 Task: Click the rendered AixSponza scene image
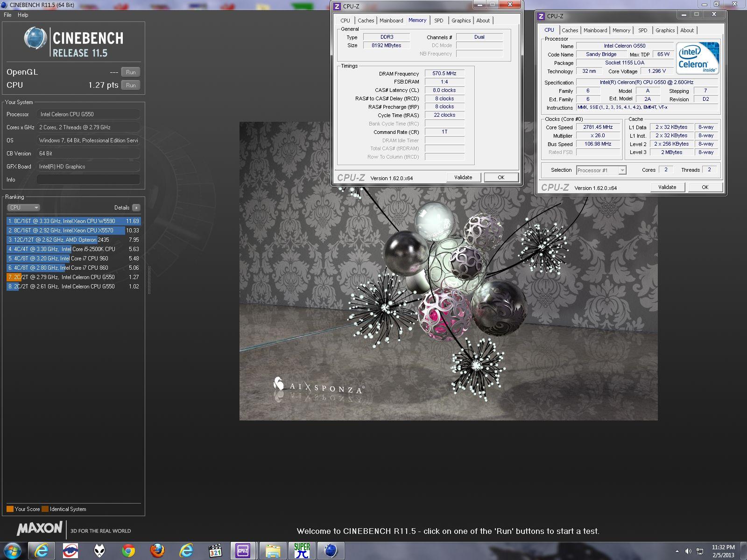(448, 271)
